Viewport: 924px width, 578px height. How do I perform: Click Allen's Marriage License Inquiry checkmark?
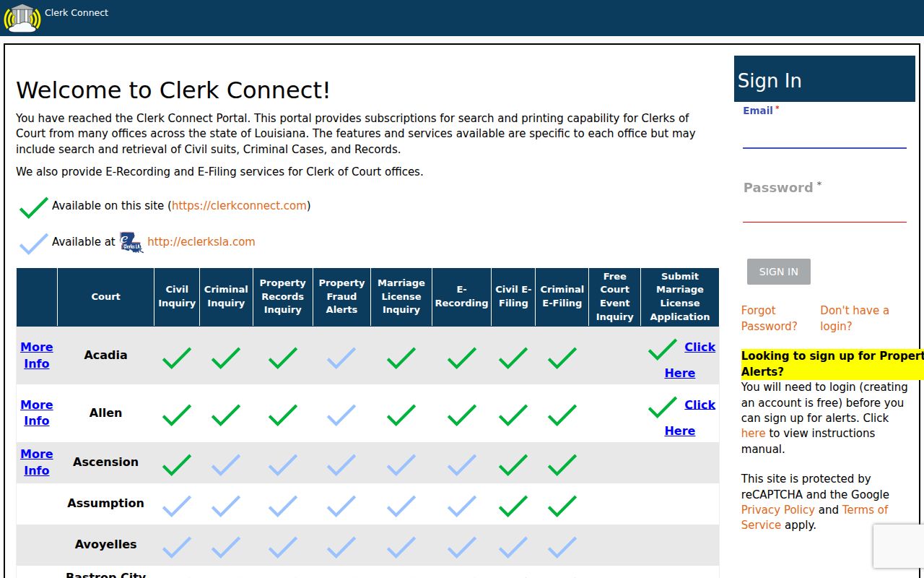[x=401, y=415]
